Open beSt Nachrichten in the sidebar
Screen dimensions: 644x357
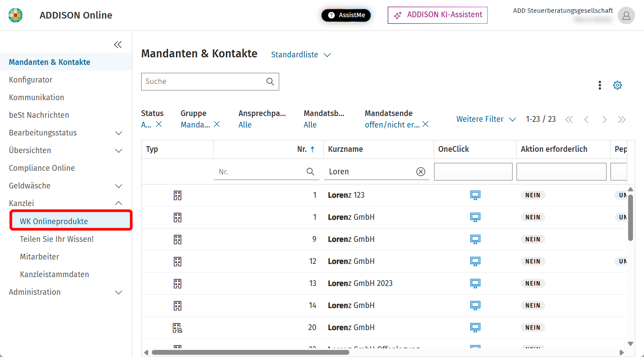(39, 115)
